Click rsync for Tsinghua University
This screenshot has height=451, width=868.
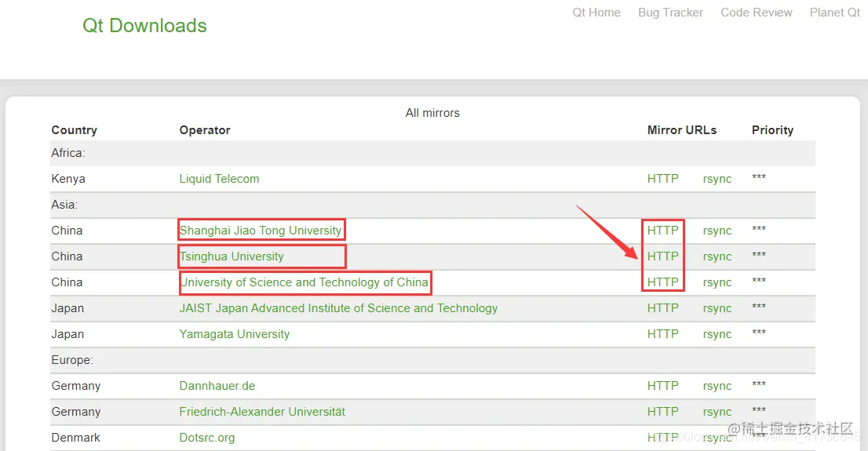pos(717,256)
